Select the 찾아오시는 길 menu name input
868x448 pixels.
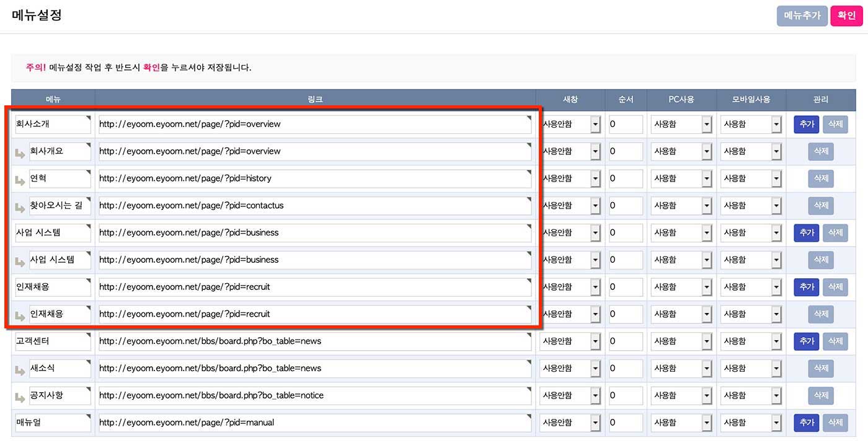click(x=60, y=206)
